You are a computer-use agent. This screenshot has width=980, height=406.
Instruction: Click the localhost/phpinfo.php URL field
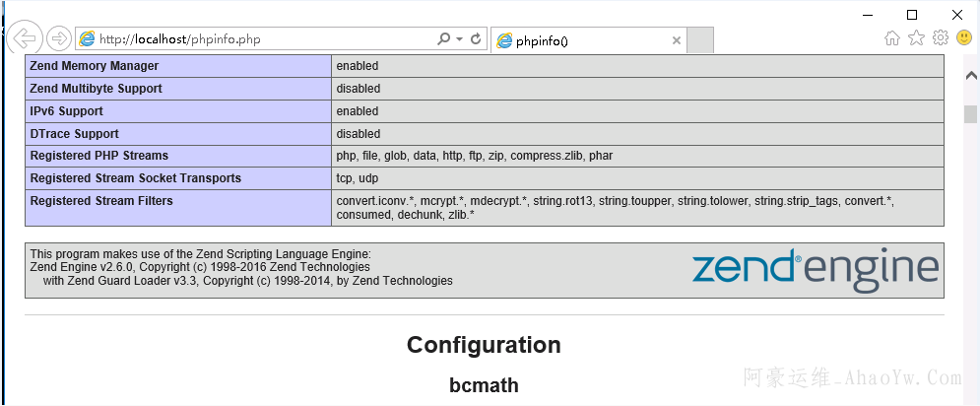click(266, 39)
